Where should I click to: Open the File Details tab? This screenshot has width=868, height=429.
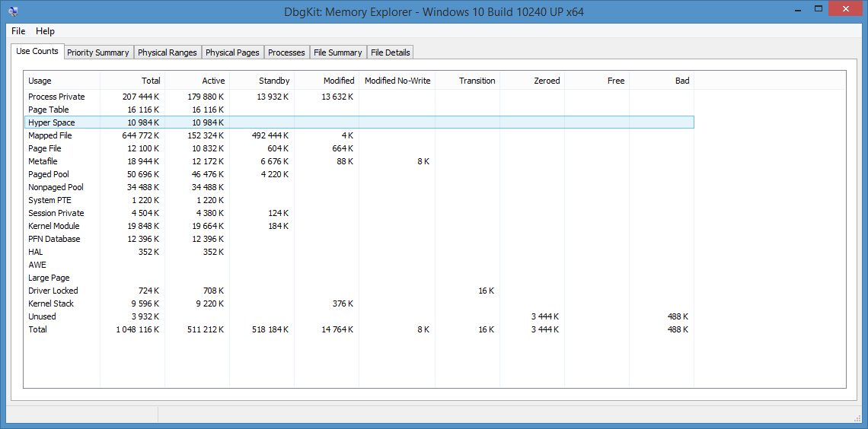click(391, 52)
